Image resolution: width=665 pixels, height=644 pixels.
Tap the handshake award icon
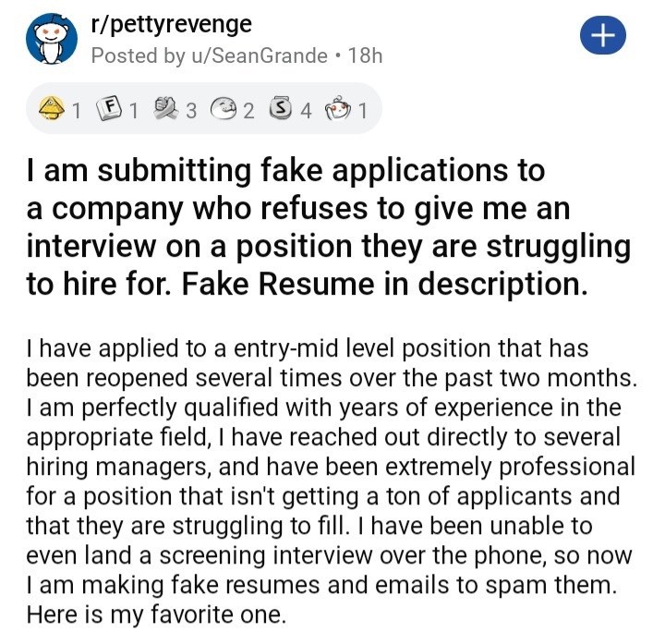pyautogui.click(x=164, y=111)
